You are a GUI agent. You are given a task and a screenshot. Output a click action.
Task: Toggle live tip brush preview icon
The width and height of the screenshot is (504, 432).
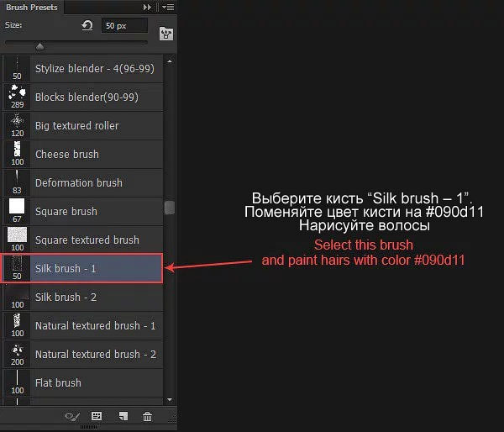[72, 417]
